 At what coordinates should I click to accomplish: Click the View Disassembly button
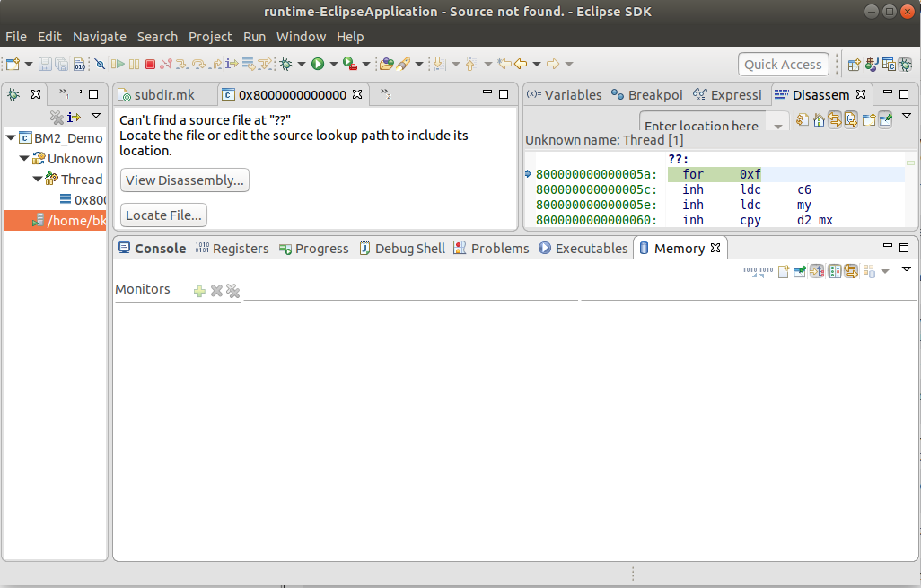184,180
